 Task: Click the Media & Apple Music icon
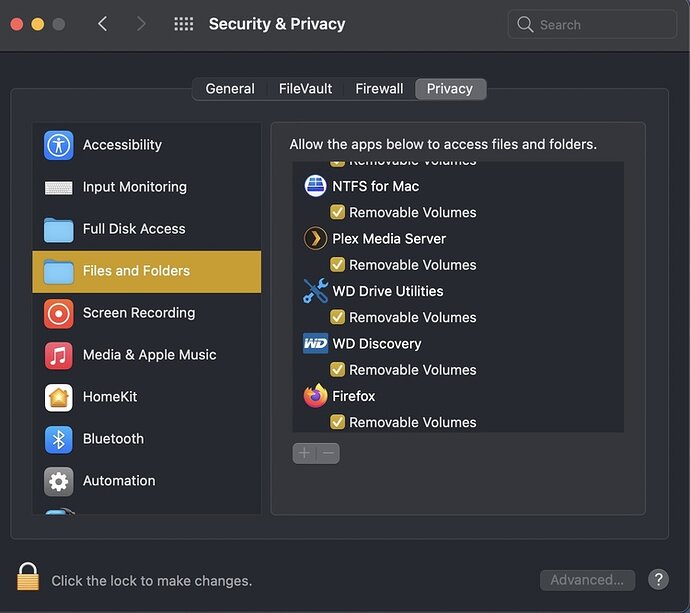pyautogui.click(x=59, y=356)
